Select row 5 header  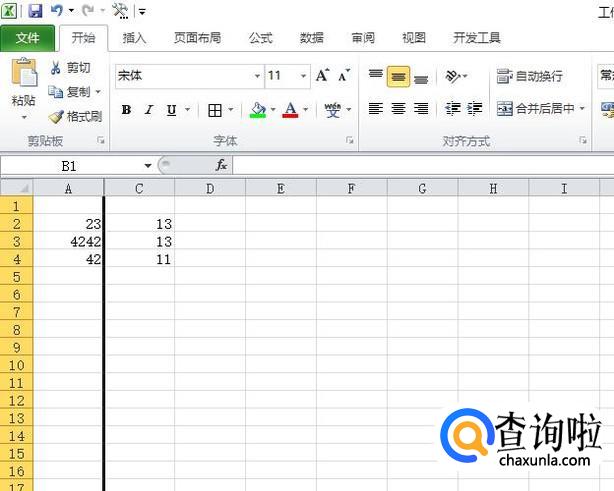point(16,277)
